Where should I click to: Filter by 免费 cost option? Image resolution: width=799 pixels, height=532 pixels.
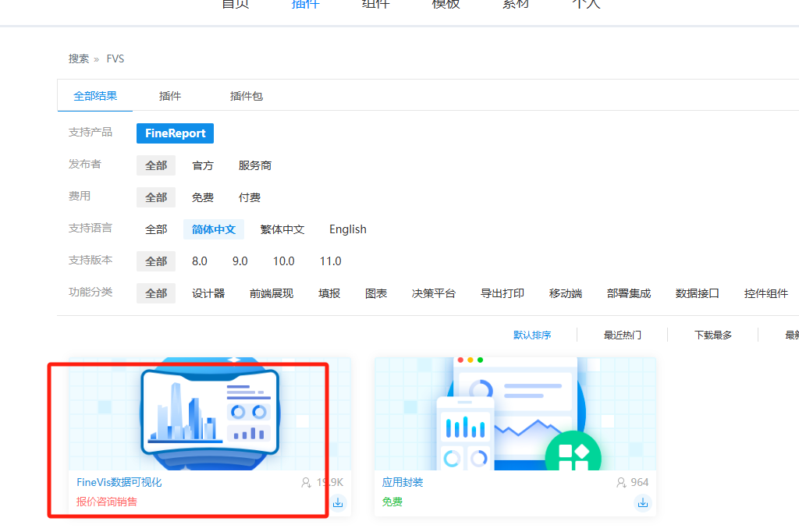(203, 197)
